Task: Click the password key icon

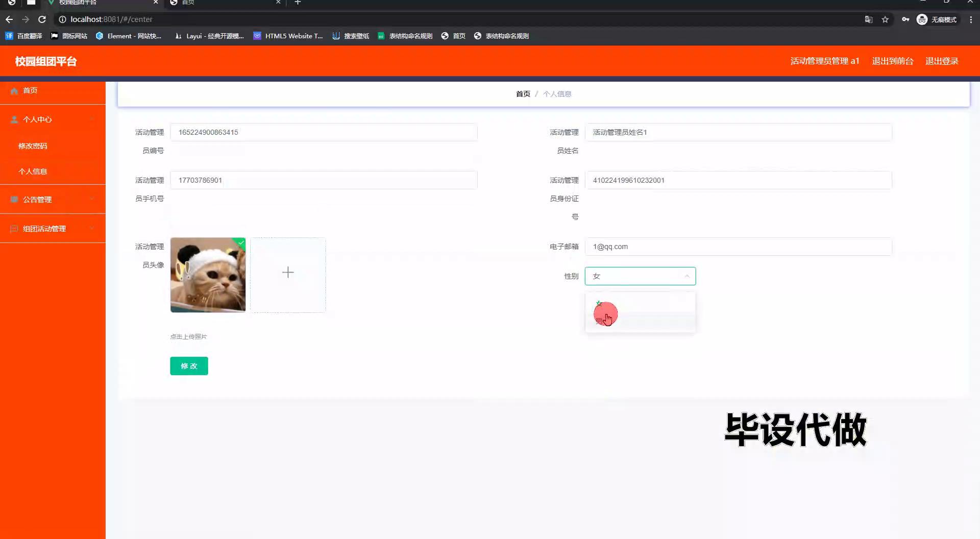Action: point(905,19)
